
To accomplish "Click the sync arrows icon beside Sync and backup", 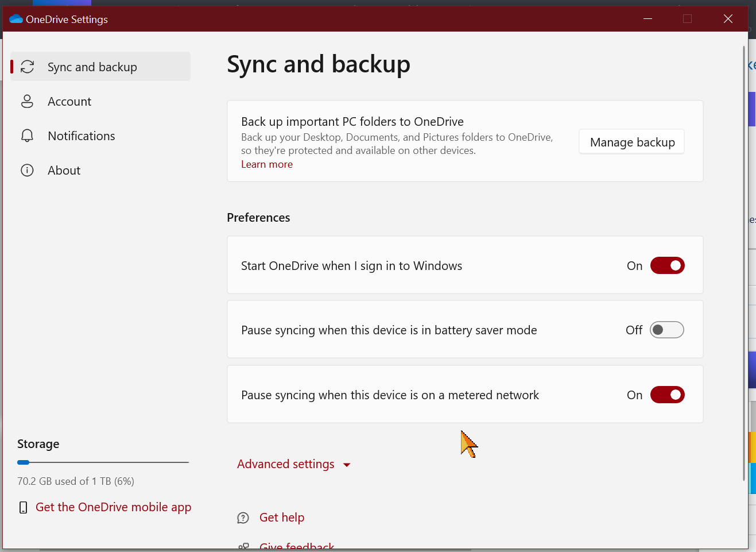I will point(27,66).
